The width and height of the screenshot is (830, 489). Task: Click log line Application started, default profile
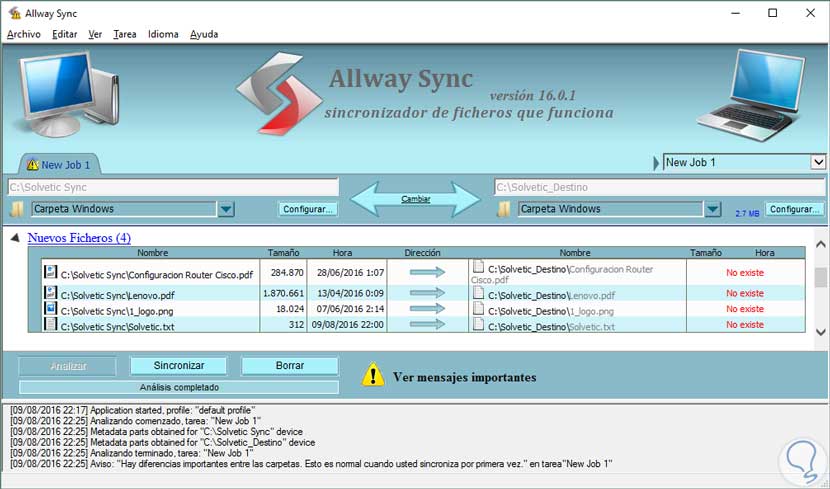[x=132, y=410]
